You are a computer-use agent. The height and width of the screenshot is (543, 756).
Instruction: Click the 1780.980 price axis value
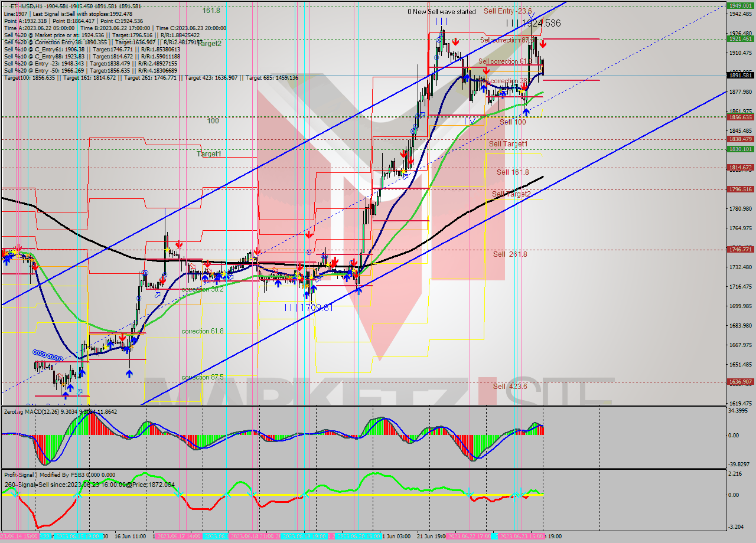click(x=741, y=208)
